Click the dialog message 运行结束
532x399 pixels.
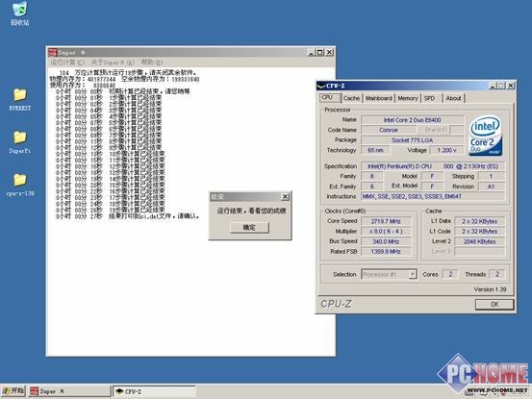tap(251, 211)
